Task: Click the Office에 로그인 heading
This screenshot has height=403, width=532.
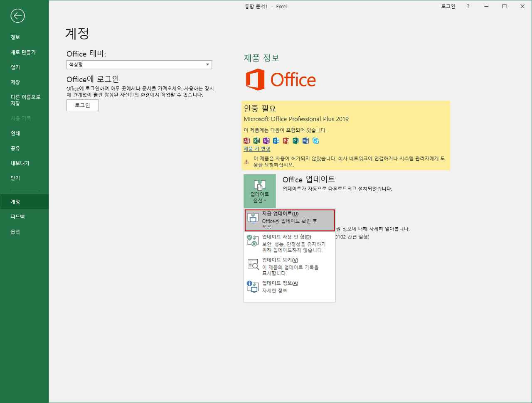Action: click(93, 79)
